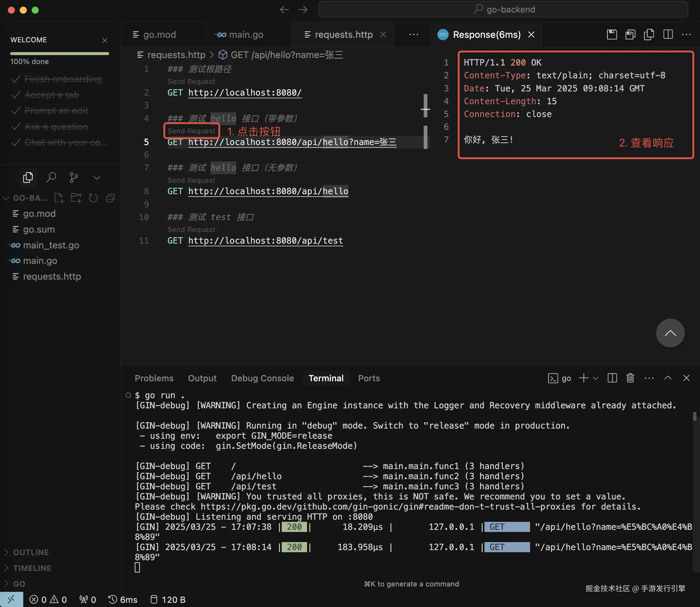
Task: Switch to the main.go editor tab
Action: click(245, 35)
